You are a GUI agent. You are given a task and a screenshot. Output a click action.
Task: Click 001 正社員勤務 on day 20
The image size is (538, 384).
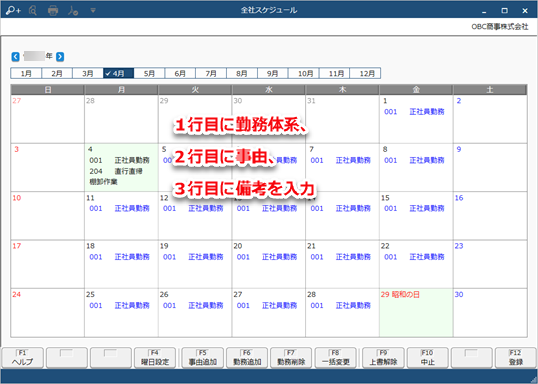click(267, 257)
